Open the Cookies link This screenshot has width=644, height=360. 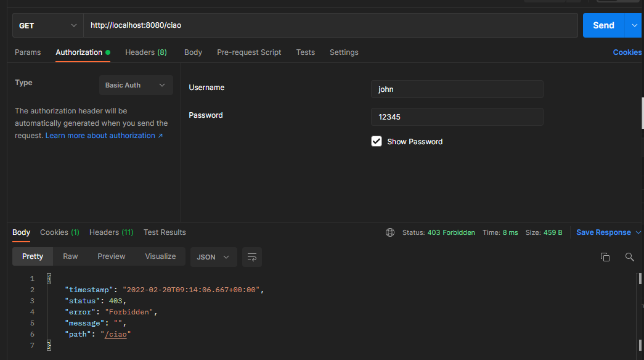tap(627, 52)
